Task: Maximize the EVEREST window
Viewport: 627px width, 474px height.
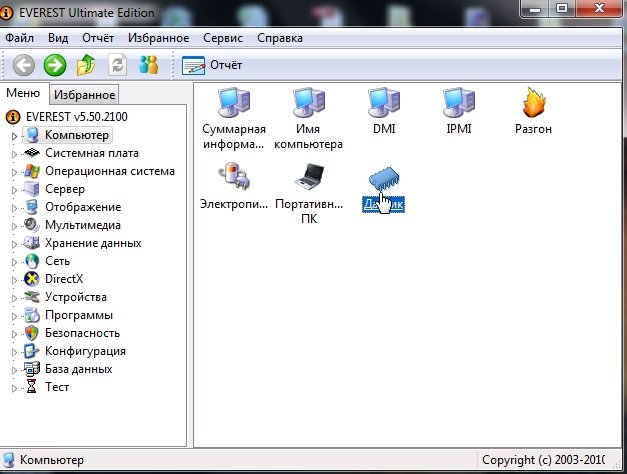Action: 562,9
